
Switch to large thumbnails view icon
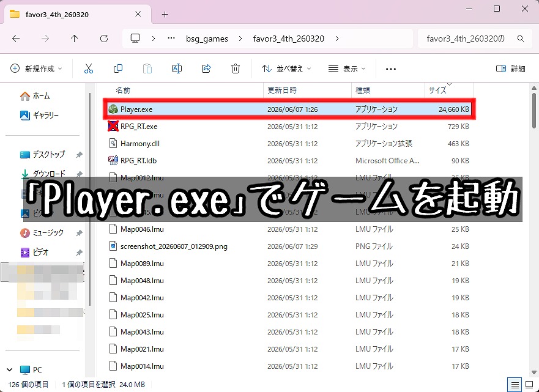[x=529, y=385]
